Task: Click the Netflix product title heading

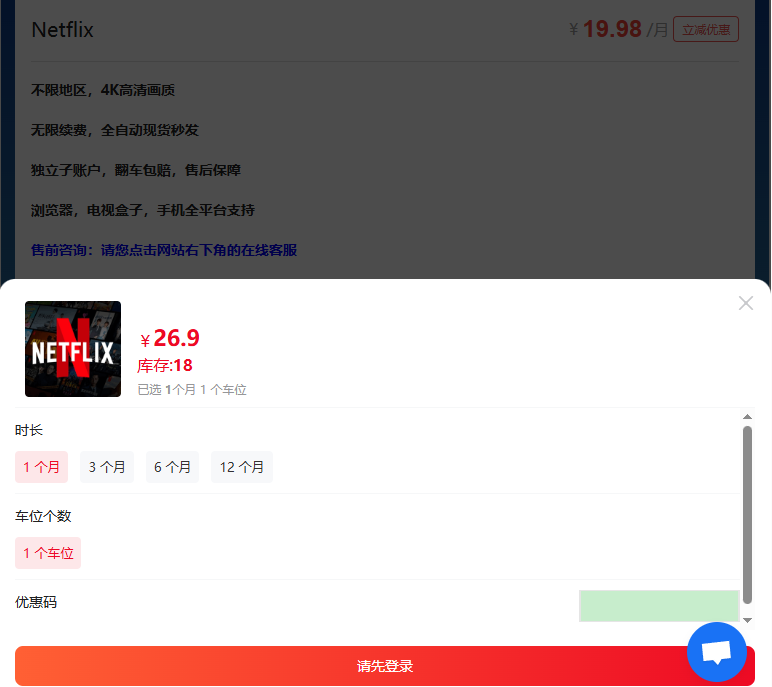Action: coord(63,30)
